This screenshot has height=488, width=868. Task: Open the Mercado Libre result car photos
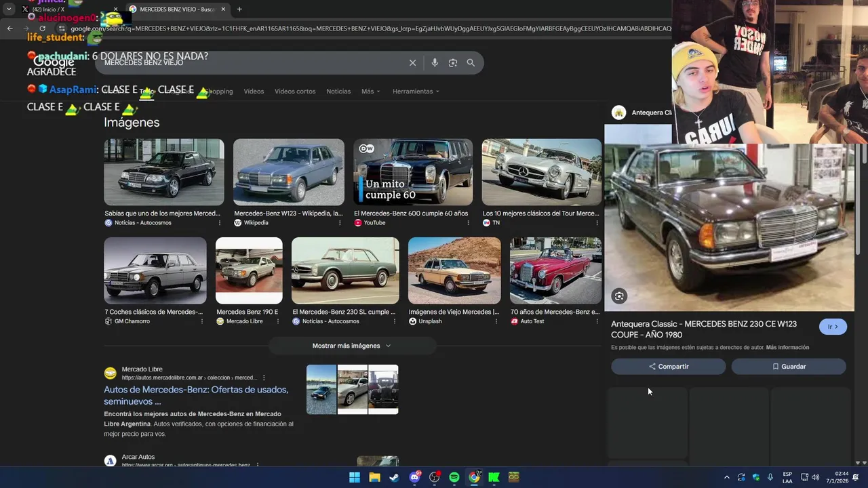353,390
